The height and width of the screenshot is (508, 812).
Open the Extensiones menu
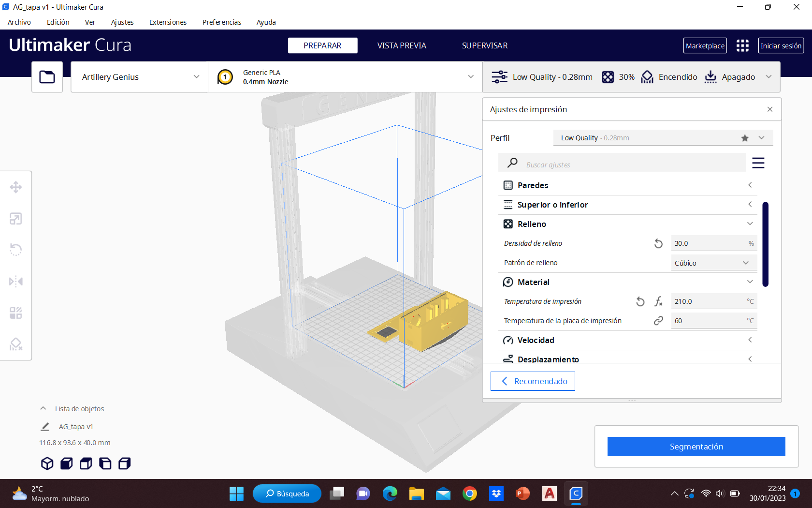coord(168,22)
